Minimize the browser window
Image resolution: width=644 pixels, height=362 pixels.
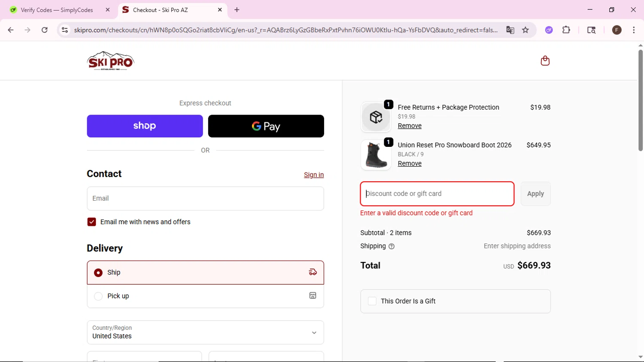pos(590,9)
